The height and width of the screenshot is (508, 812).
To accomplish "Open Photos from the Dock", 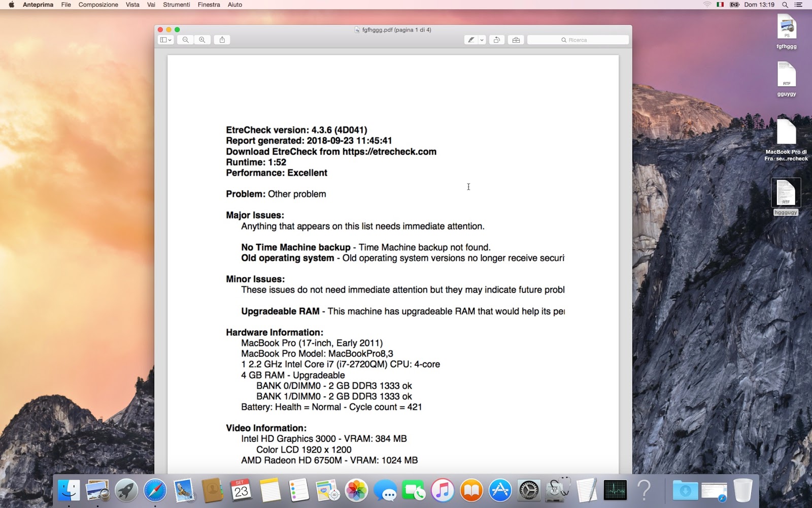I will (x=356, y=491).
